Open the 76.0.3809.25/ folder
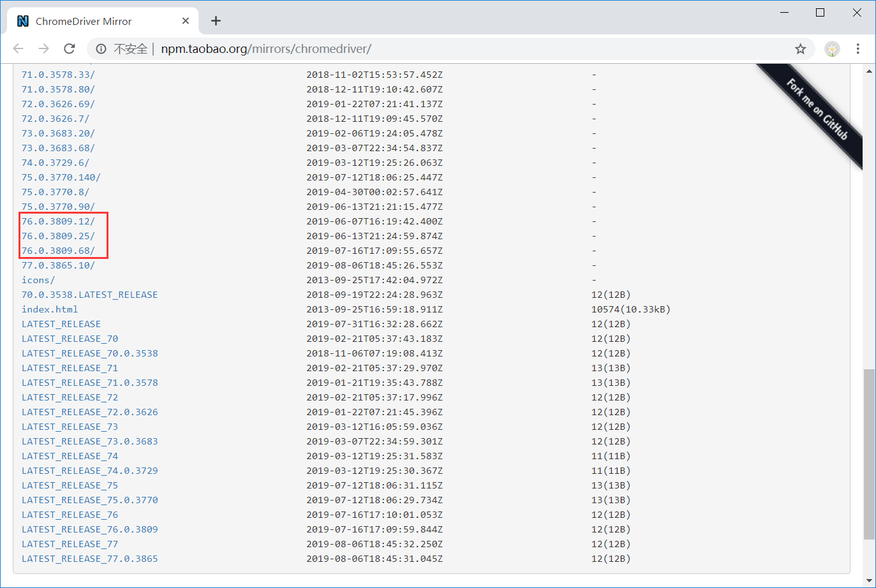This screenshot has width=876, height=588. (58, 236)
